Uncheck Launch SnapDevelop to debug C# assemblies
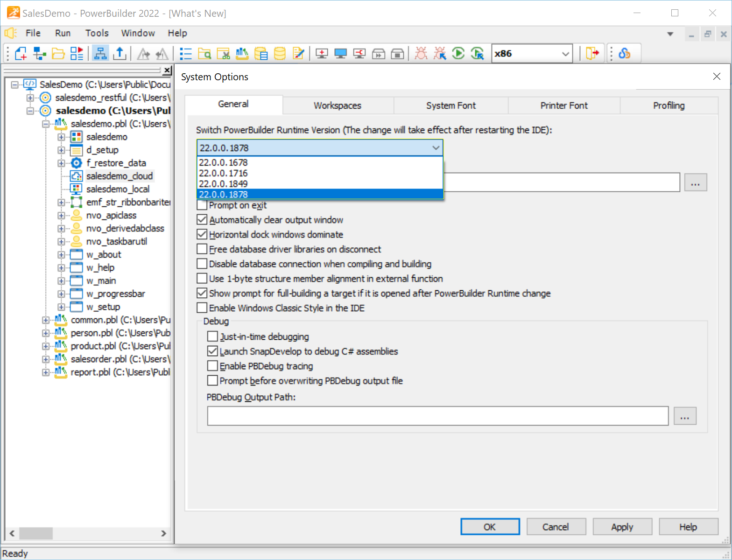732x560 pixels. click(212, 351)
